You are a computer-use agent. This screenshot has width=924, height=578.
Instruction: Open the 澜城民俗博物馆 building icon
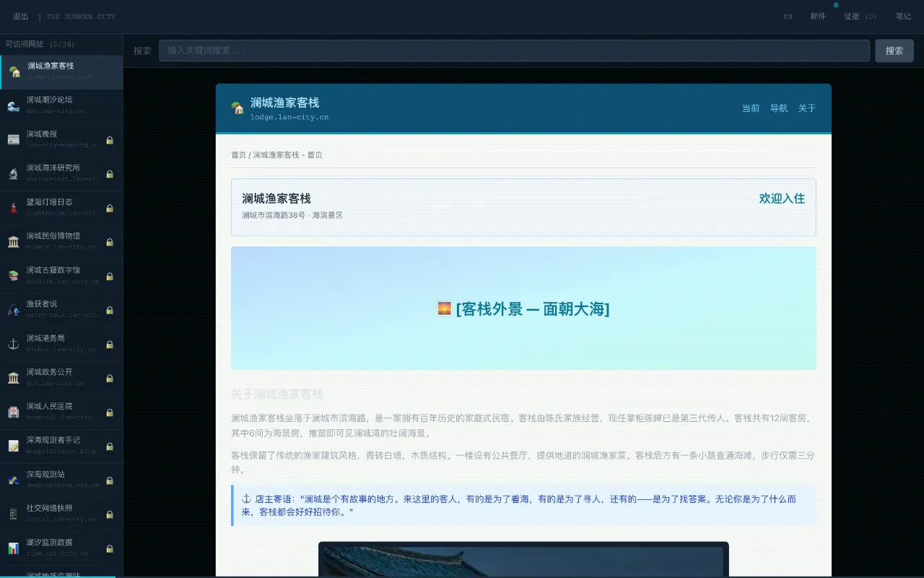pyautogui.click(x=13, y=241)
